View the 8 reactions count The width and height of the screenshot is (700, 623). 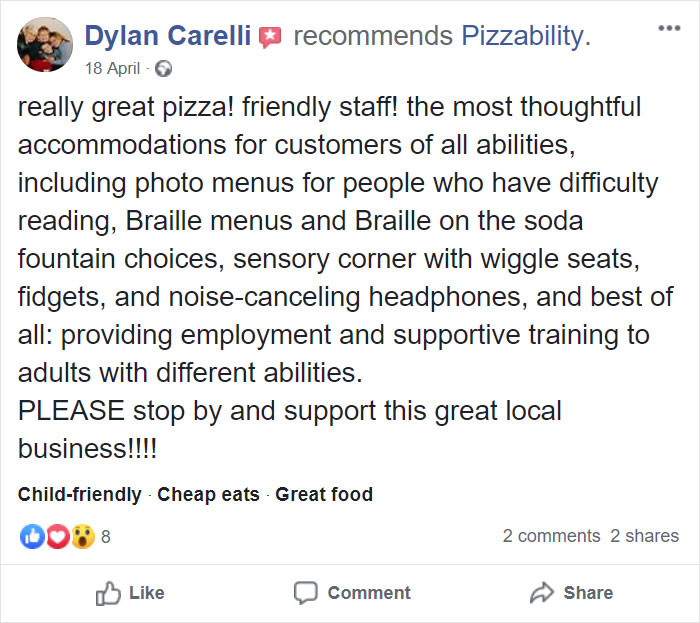106,537
